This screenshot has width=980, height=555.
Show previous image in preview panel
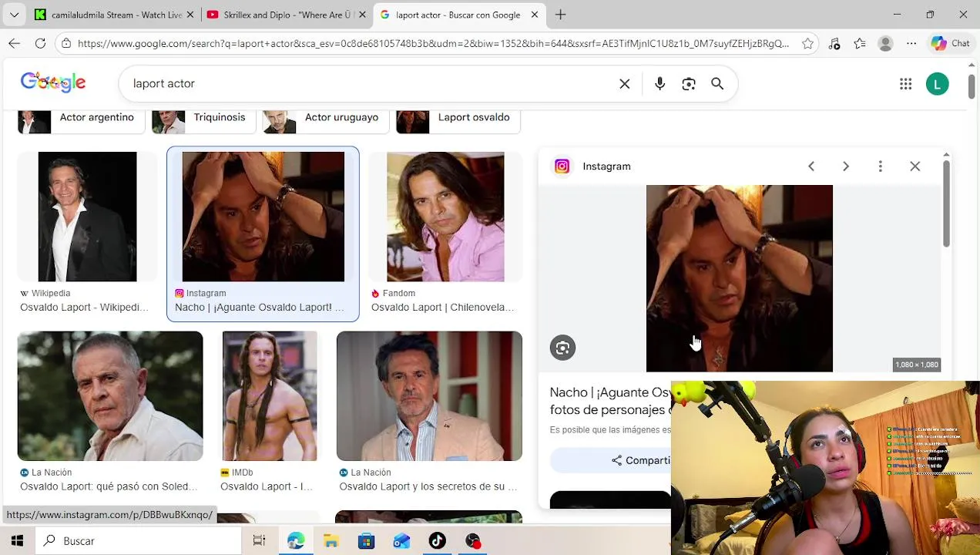(811, 166)
